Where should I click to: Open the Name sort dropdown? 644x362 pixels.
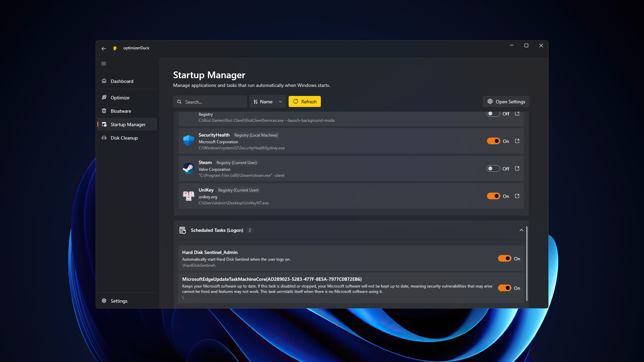(x=267, y=102)
